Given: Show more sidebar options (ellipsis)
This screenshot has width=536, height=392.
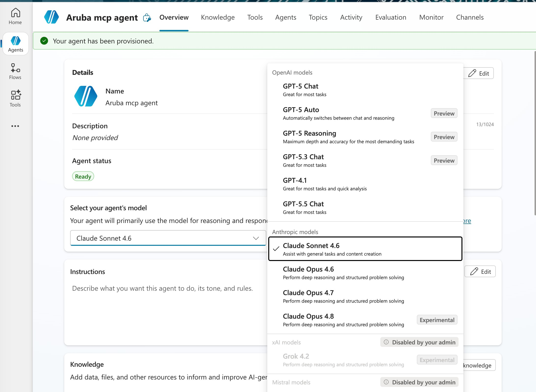Looking at the screenshot, I should click(x=15, y=126).
